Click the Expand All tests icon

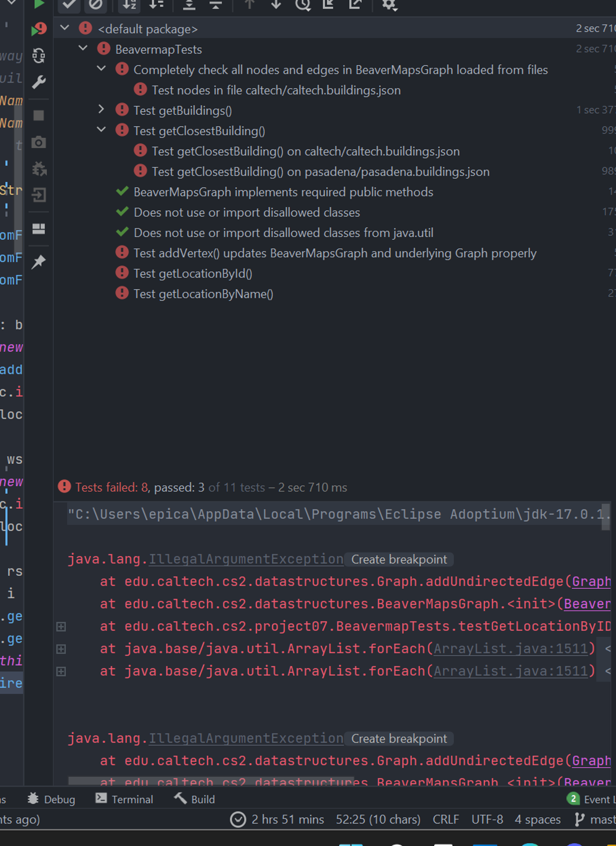[x=189, y=5]
